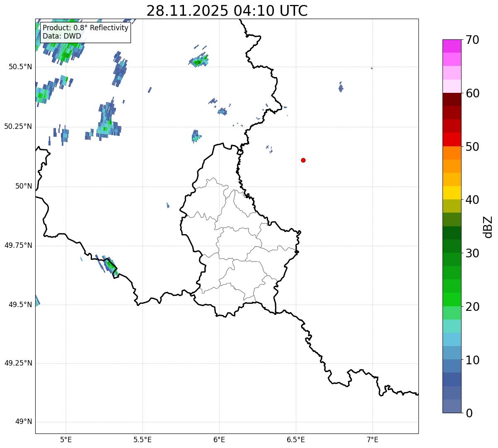
Task: Click the small blue echo near 50.4°N 6.8°E
Action: [x=341, y=87]
